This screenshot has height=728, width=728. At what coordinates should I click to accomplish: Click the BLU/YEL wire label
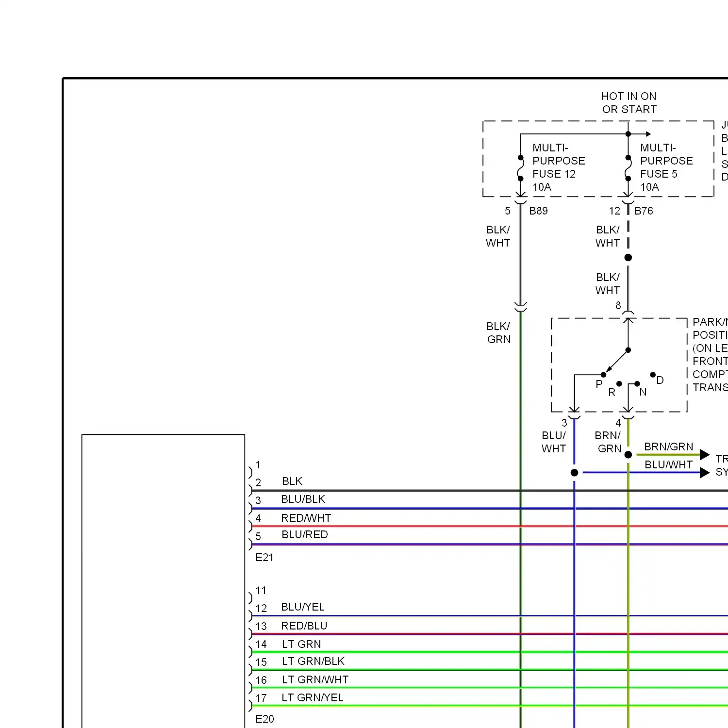[x=303, y=607]
